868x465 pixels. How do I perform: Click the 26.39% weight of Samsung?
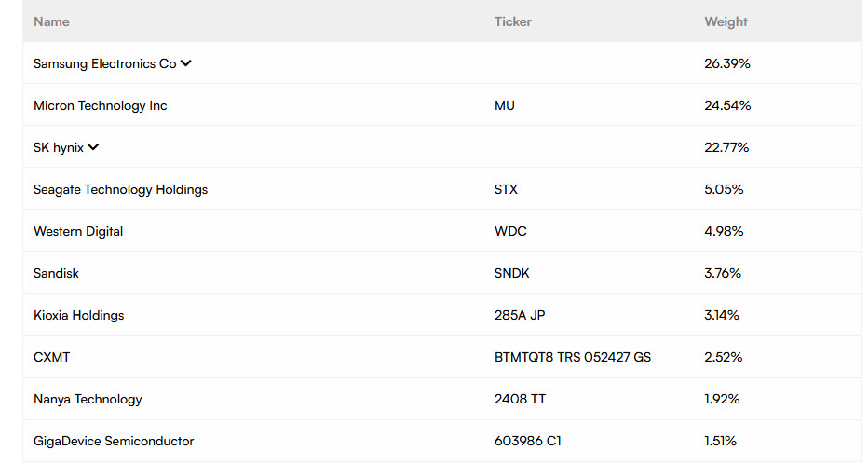727,63
